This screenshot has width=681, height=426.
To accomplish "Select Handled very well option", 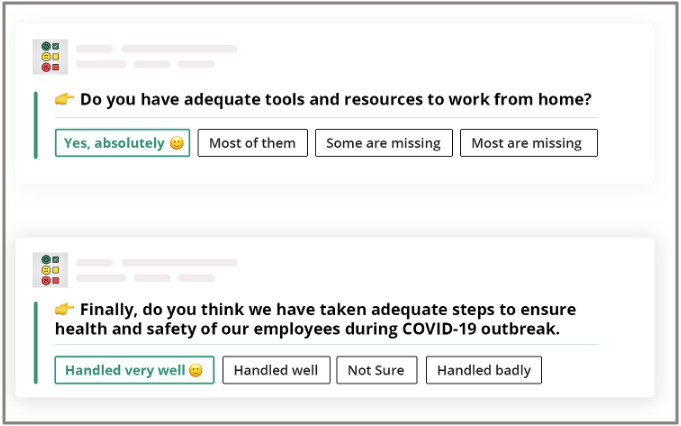I will [x=134, y=370].
